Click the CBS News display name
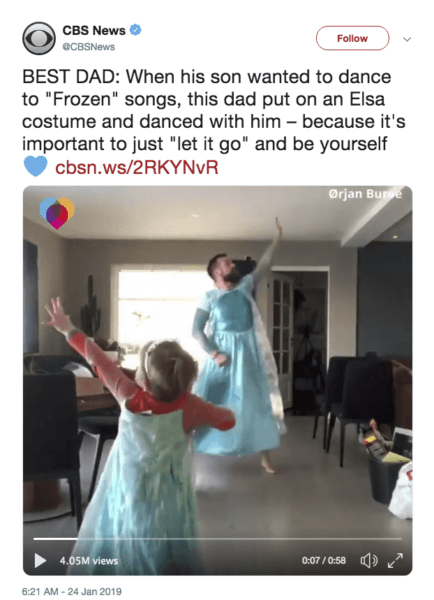Screen dimensions: 434x600 tap(94, 30)
